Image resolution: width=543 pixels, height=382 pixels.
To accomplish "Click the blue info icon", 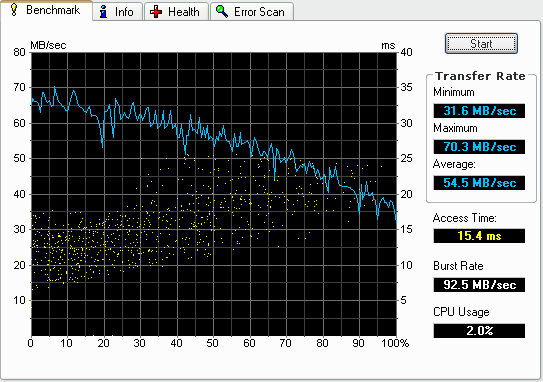I will [103, 12].
